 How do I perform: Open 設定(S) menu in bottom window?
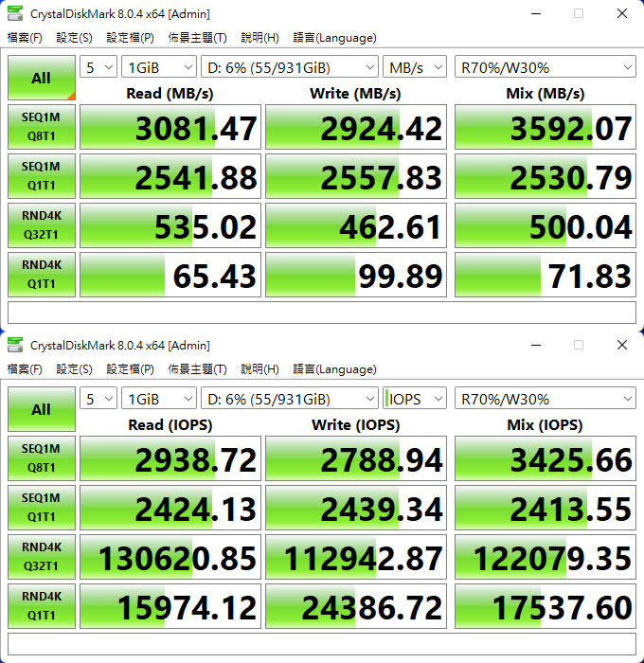(74, 369)
